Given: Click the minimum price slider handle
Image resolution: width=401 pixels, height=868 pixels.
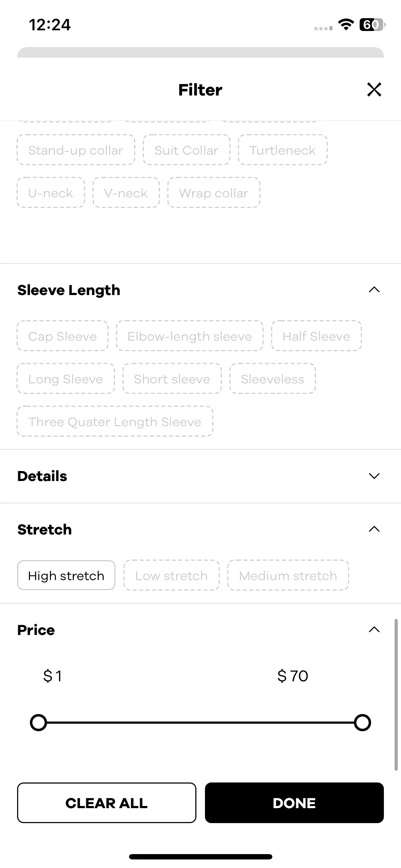Looking at the screenshot, I should coord(38,723).
